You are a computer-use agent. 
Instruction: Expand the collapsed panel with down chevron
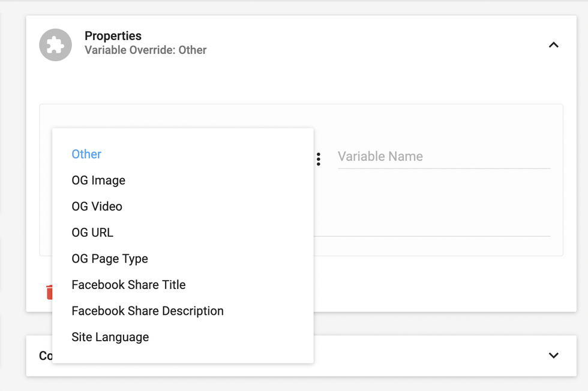tap(553, 355)
